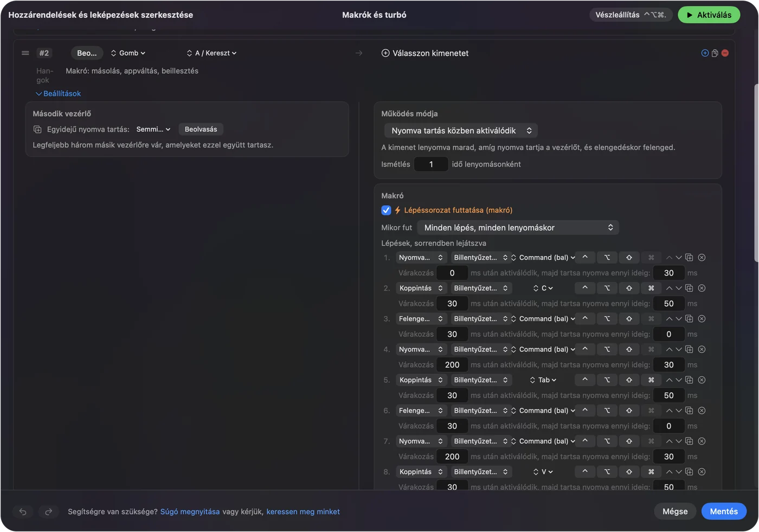Toggle Shift modifier on step 7
This screenshot has width=759, height=532.
pyautogui.click(x=629, y=441)
